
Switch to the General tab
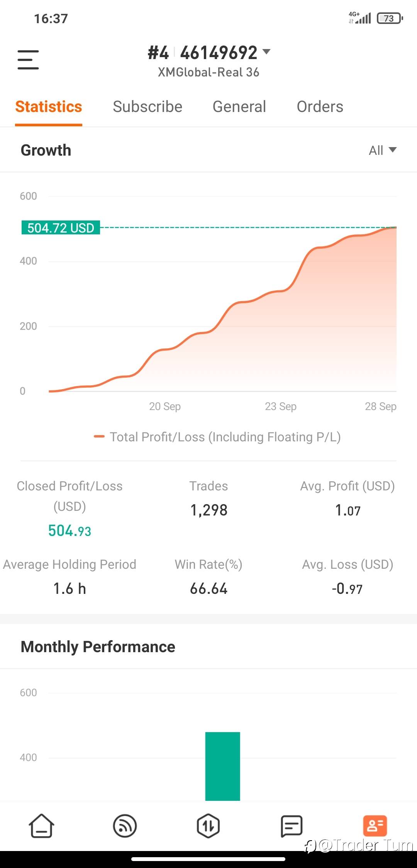click(239, 107)
